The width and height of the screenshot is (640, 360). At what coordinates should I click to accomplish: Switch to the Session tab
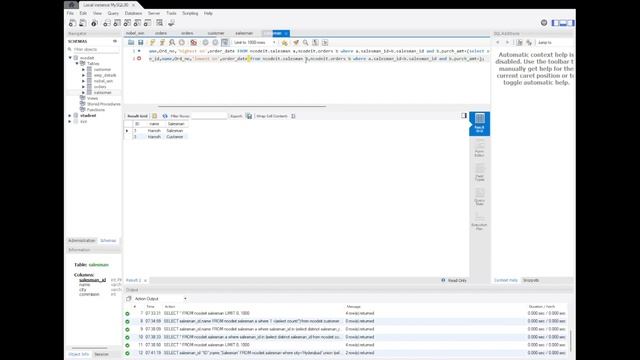click(102, 354)
